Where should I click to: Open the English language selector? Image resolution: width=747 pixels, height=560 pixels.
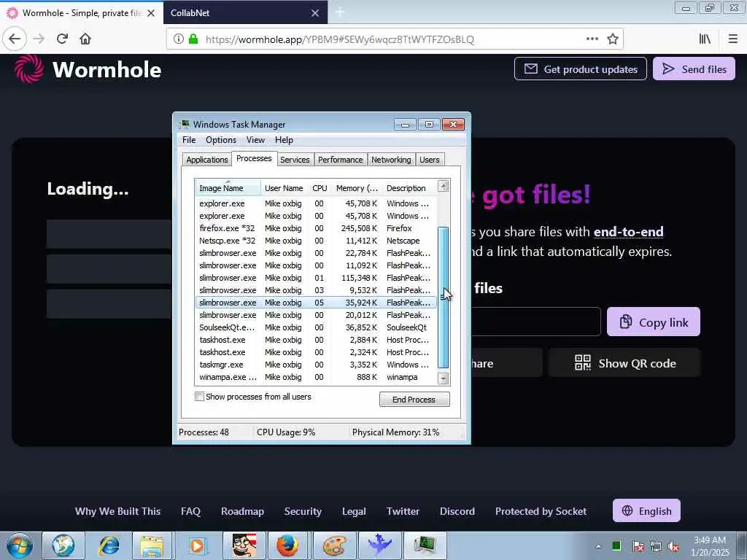(x=646, y=511)
